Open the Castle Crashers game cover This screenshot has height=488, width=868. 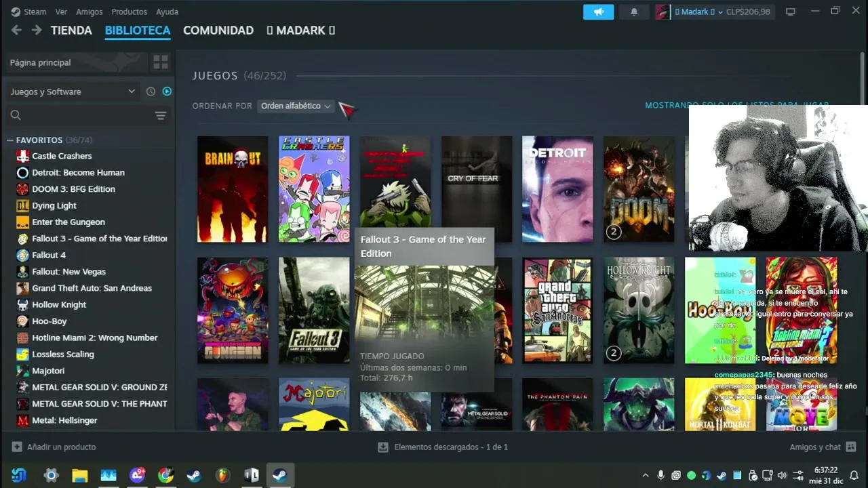pyautogui.click(x=314, y=189)
